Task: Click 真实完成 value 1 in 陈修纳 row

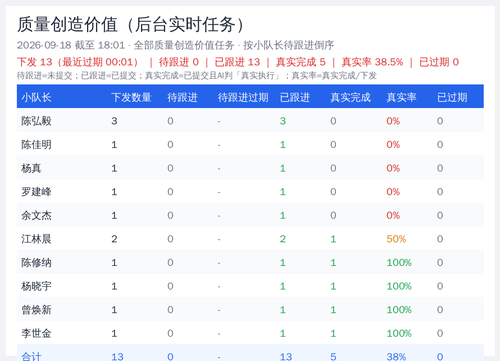Action: click(333, 263)
